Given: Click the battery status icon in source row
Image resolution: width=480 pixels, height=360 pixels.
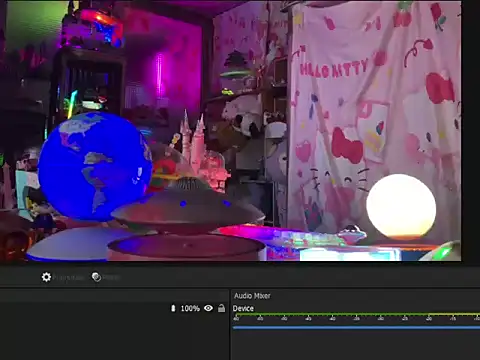Looking at the screenshot, I should tap(173, 308).
